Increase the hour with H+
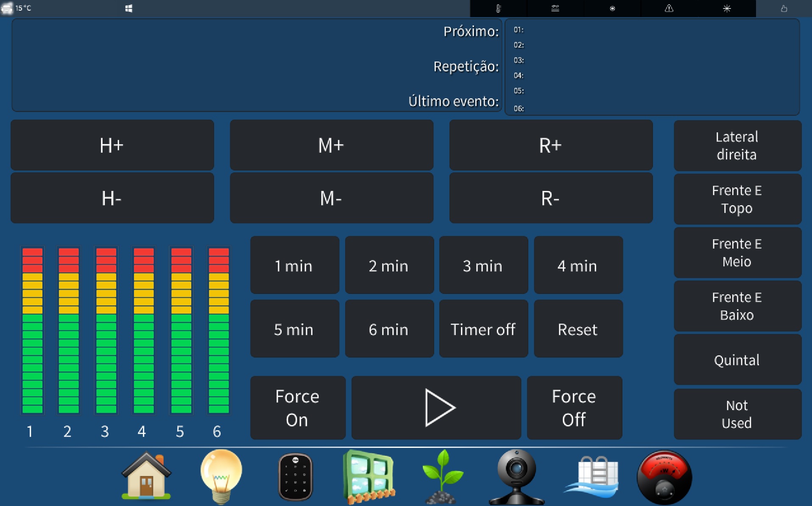The width and height of the screenshot is (812, 506). 112,145
